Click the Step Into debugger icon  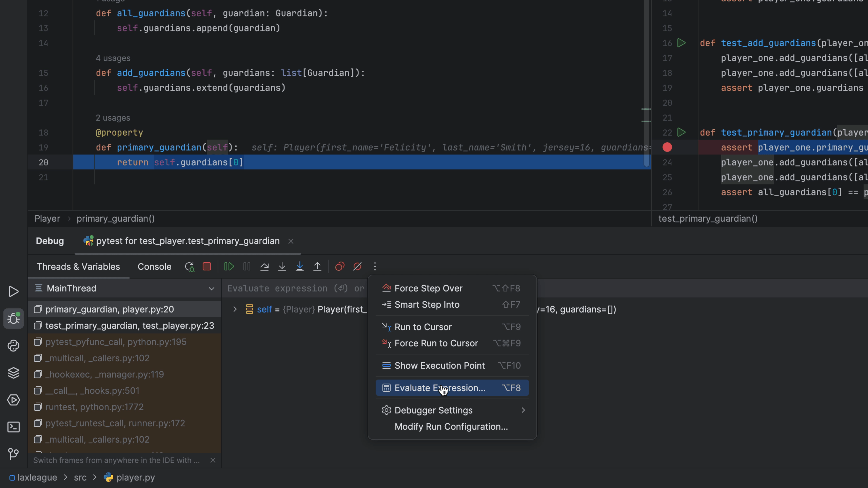pyautogui.click(x=282, y=266)
